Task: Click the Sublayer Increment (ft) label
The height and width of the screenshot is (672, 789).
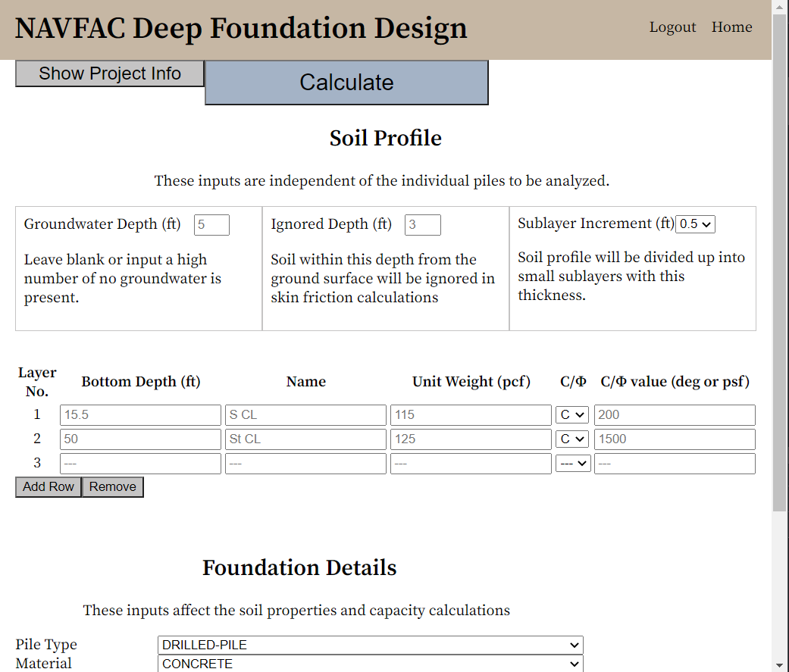Action: click(596, 223)
